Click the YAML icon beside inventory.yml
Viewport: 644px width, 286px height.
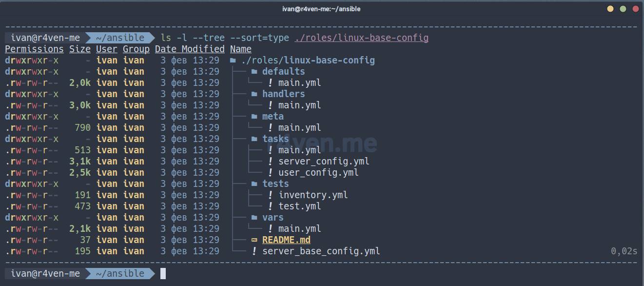(x=270, y=195)
